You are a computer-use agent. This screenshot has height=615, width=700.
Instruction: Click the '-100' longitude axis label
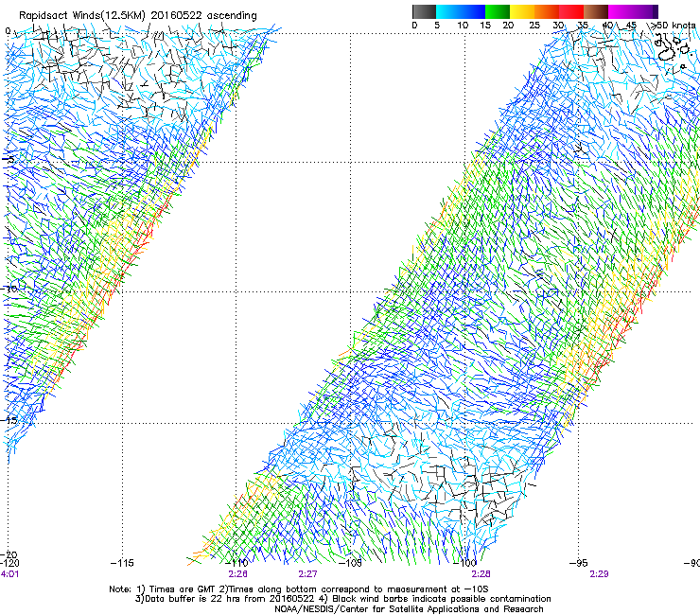pyautogui.click(x=464, y=563)
